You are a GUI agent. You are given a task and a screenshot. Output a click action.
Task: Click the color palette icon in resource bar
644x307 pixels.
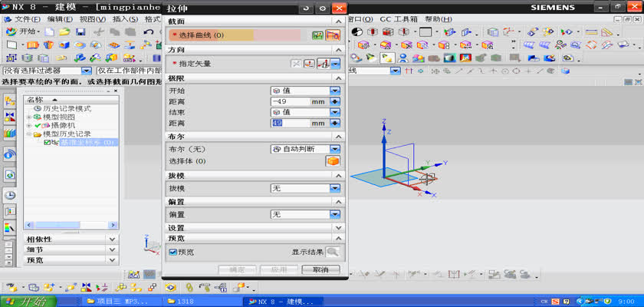pyautogui.click(x=10, y=226)
